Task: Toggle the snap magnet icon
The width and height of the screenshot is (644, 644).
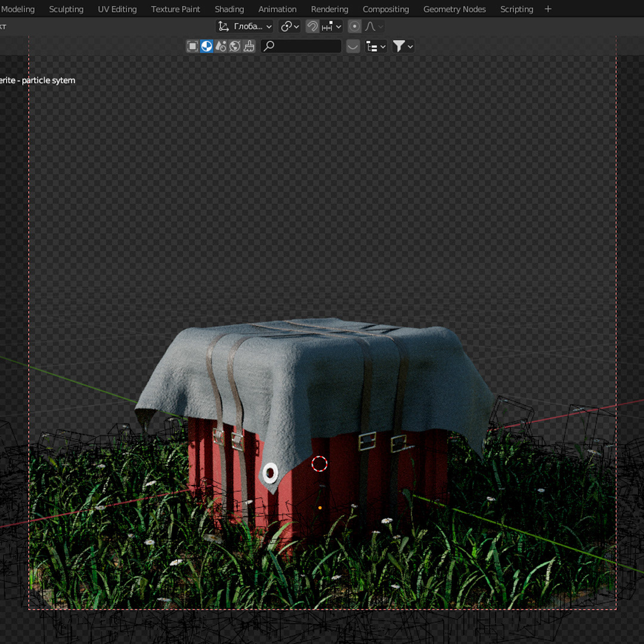Action: [312, 26]
